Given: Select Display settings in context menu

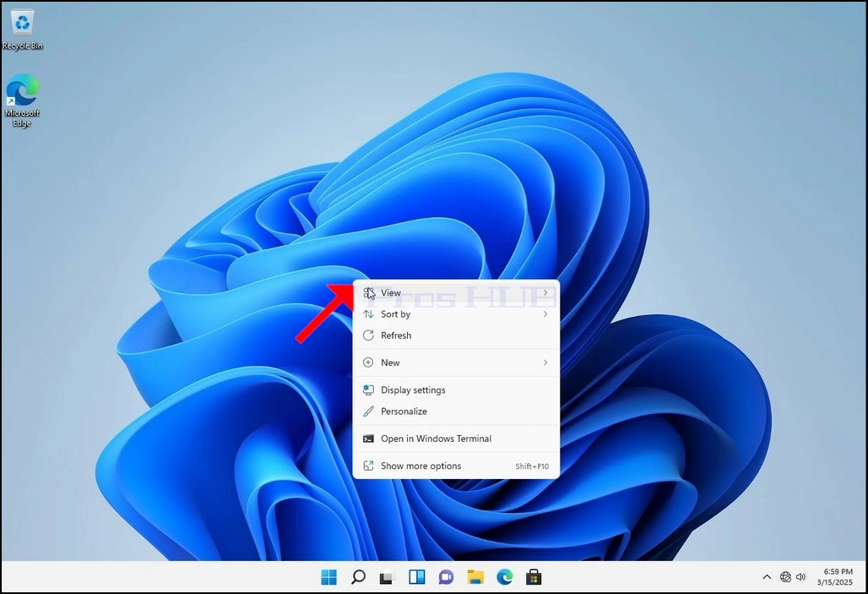Looking at the screenshot, I should [456, 390].
